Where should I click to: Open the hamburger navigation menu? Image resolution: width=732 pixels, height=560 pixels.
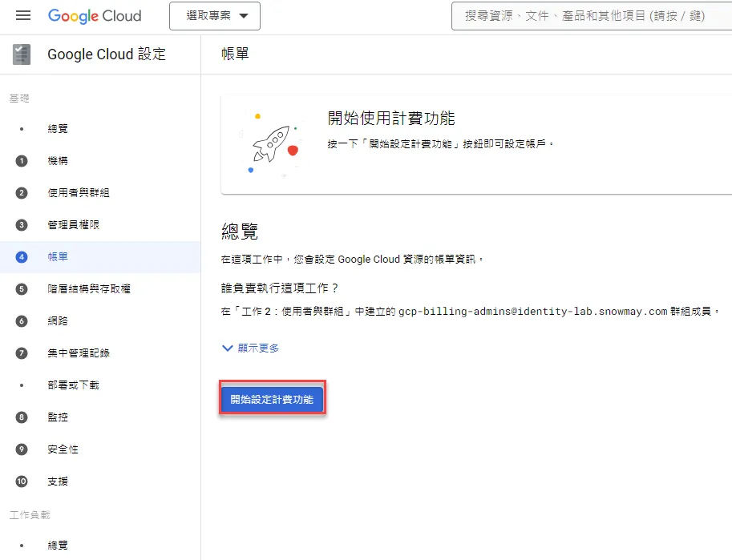pos(23,16)
